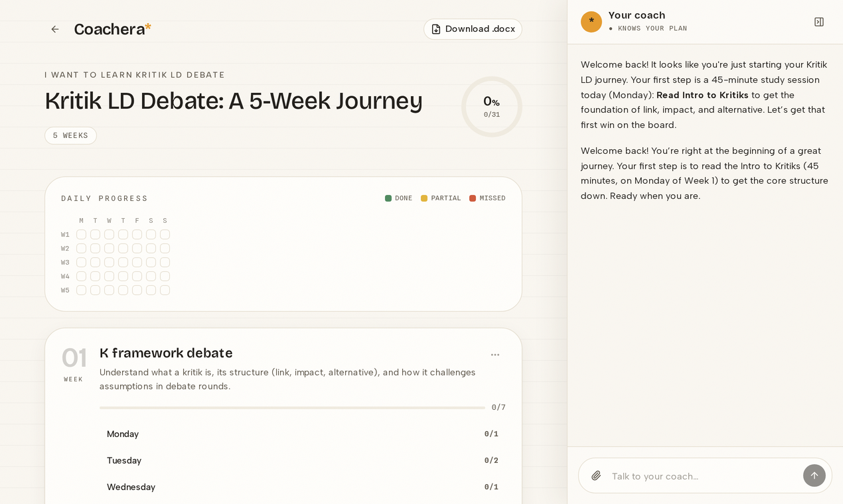Focus the Talk to your coach input
This screenshot has width=843, height=504.
click(704, 476)
